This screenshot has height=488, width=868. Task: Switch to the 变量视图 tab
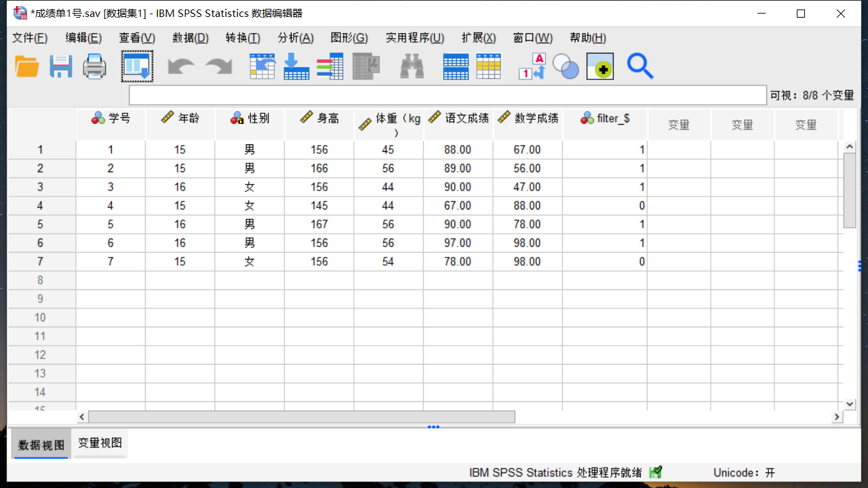coord(100,443)
